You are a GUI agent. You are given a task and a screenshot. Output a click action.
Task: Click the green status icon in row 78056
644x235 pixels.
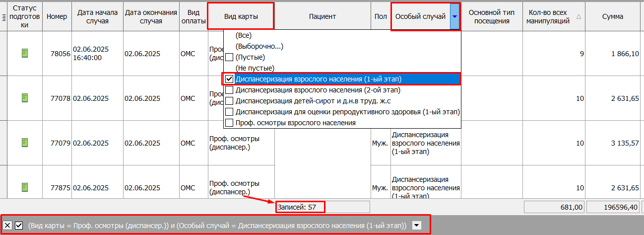pos(24,53)
